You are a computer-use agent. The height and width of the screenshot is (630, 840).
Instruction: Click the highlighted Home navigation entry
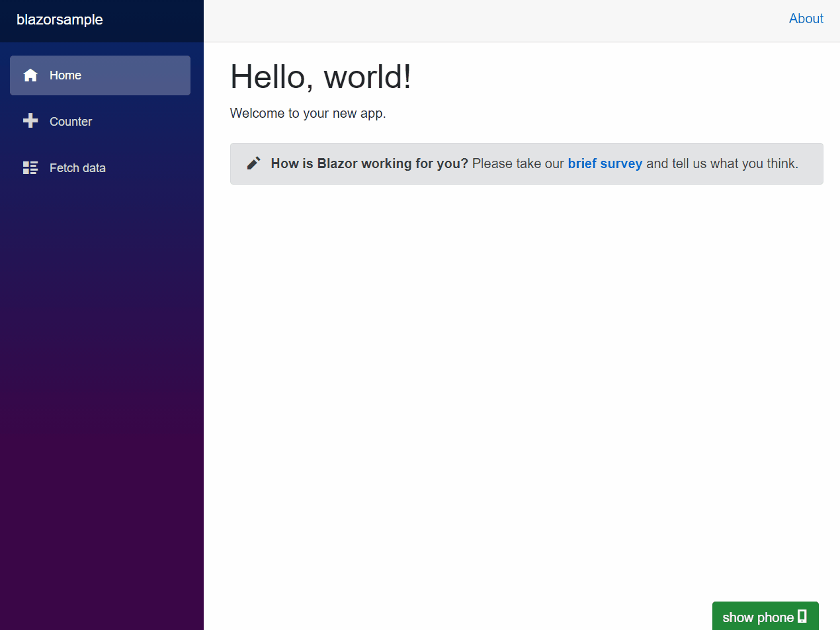pos(100,75)
